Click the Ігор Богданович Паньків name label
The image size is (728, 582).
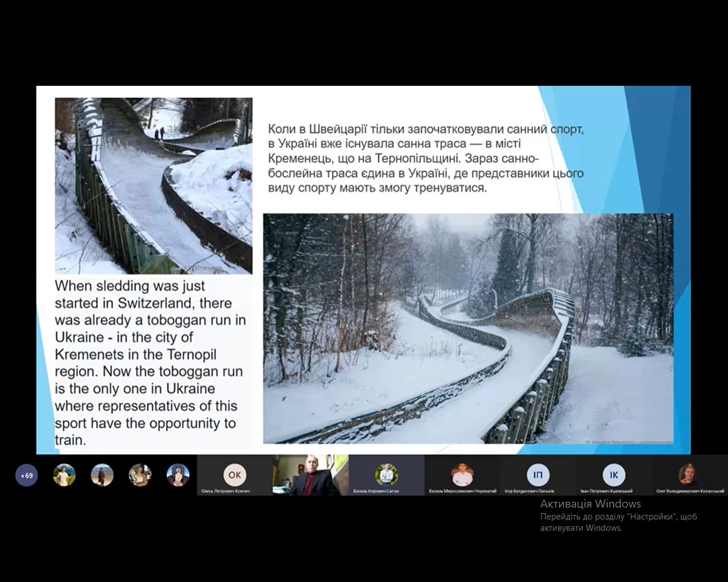(x=529, y=491)
